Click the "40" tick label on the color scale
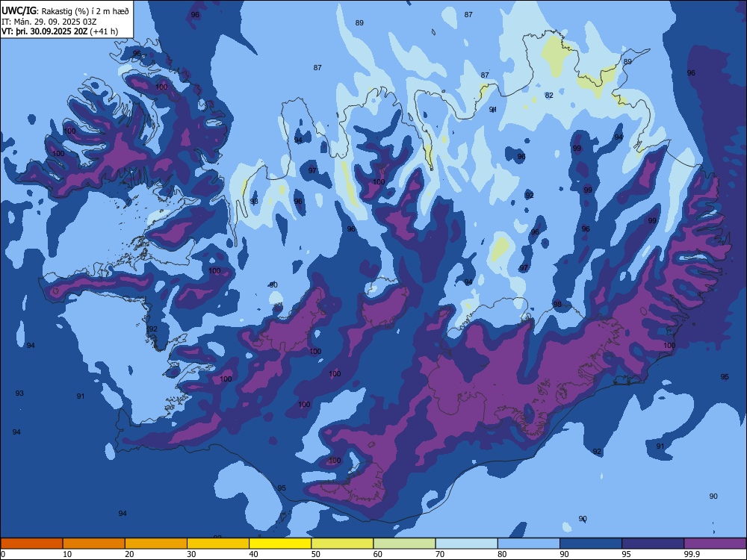Screen dimensions: 747x560 [x=254, y=554]
